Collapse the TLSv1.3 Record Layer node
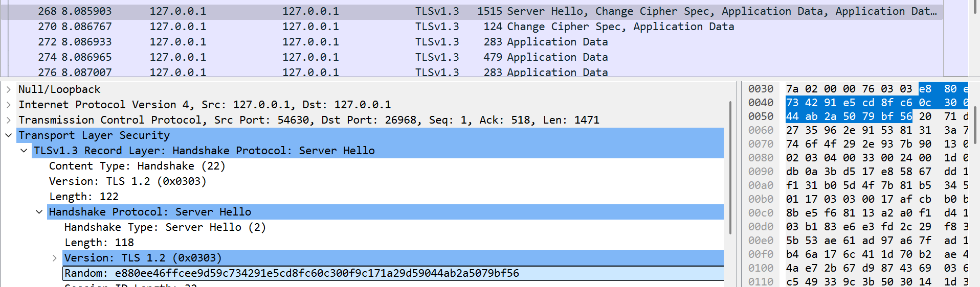Viewport: 980px width, 287px height. click(24, 151)
